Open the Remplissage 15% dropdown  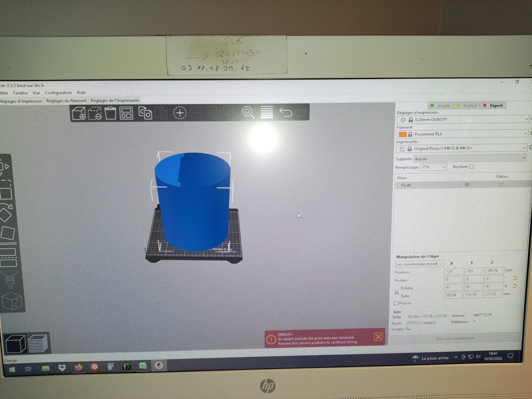(433, 167)
